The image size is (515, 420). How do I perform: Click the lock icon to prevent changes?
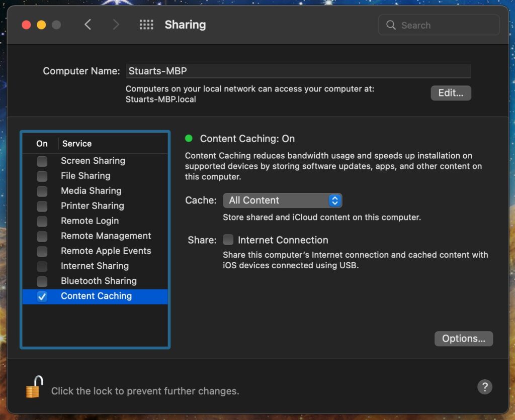coord(35,386)
